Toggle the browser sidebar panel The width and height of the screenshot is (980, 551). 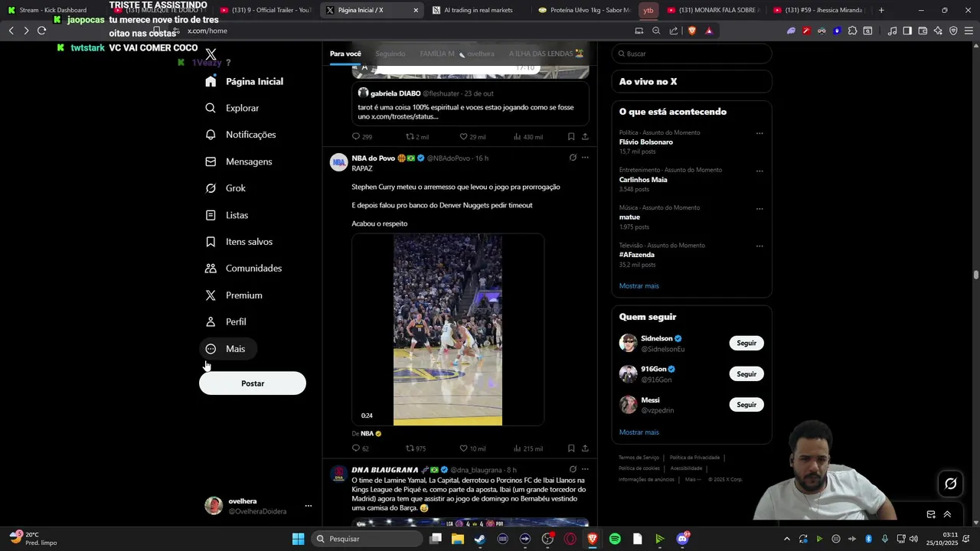coord(907,31)
